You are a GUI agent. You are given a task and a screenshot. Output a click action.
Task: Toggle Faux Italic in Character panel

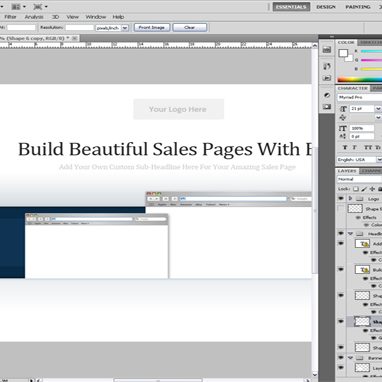click(355, 147)
